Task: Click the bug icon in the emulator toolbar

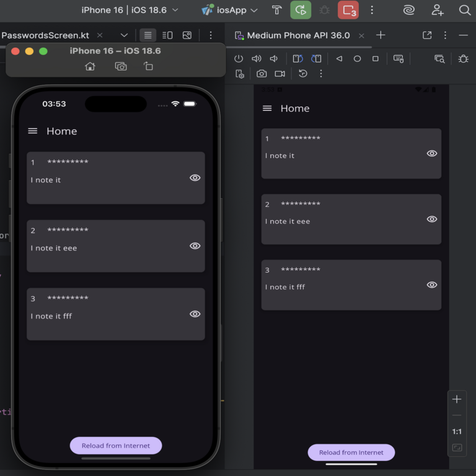Action: [463, 59]
